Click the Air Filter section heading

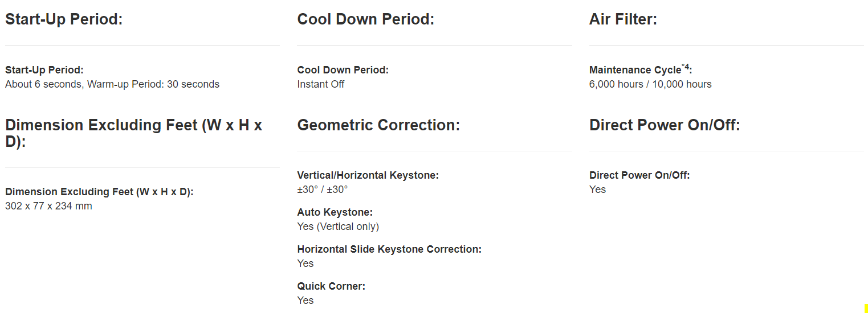tap(623, 19)
